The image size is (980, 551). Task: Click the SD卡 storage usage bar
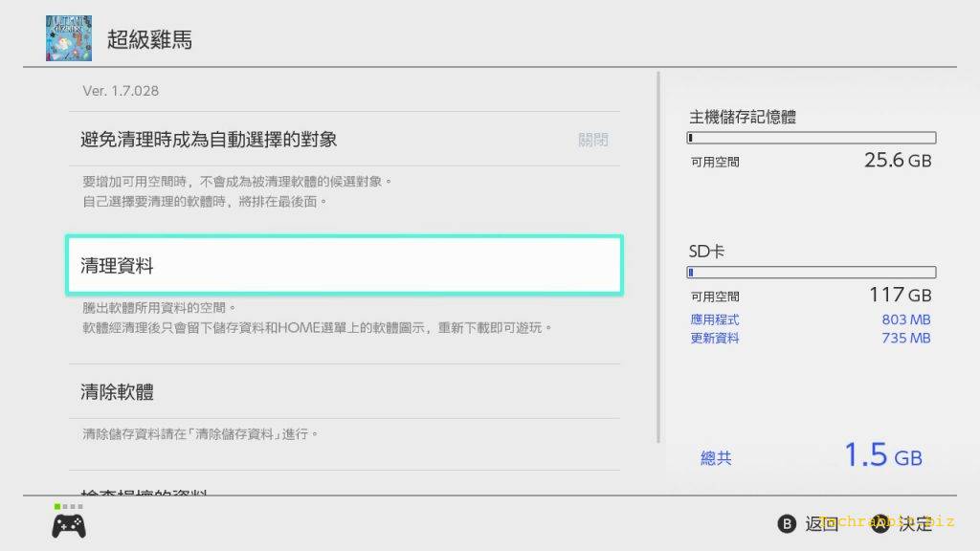(x=812, y=273)
